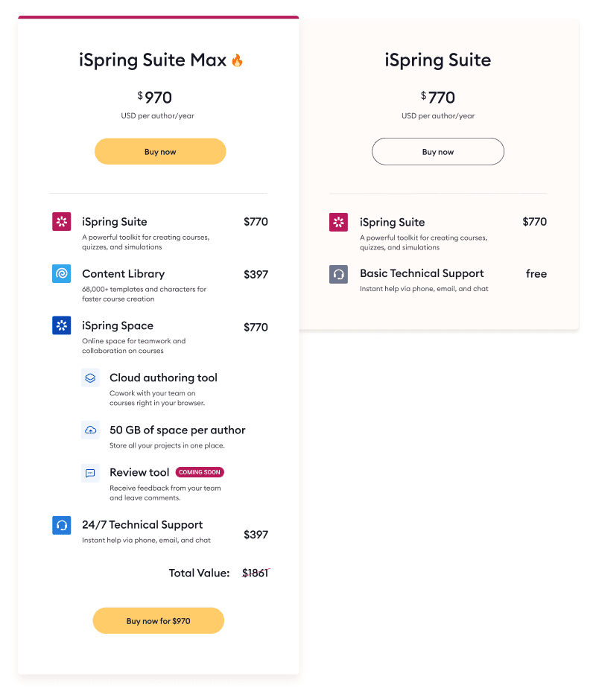Click the Cloud authoring tool layers icon
This screenshot has width=596, height=700.
[x=90, y=378]
